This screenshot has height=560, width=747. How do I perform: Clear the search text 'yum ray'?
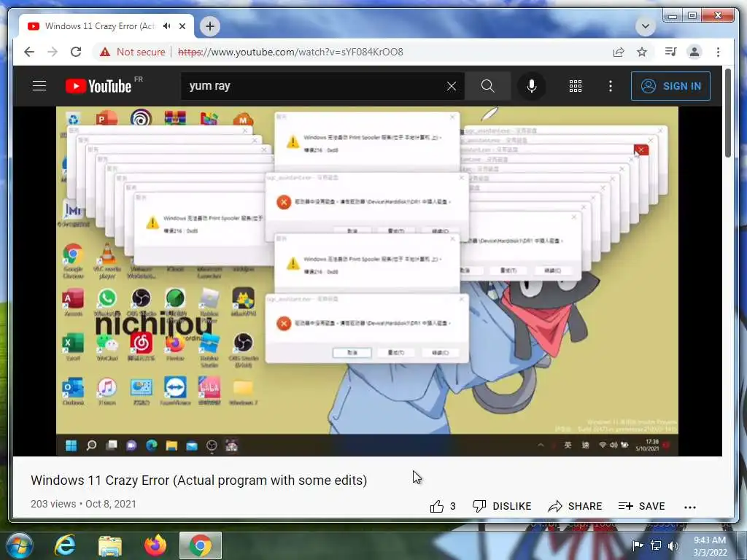click(451, 86)
